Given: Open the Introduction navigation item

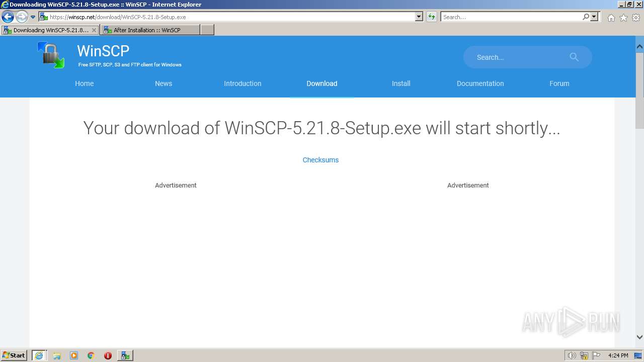Looking at the screenshot, I should pos(243,83).
